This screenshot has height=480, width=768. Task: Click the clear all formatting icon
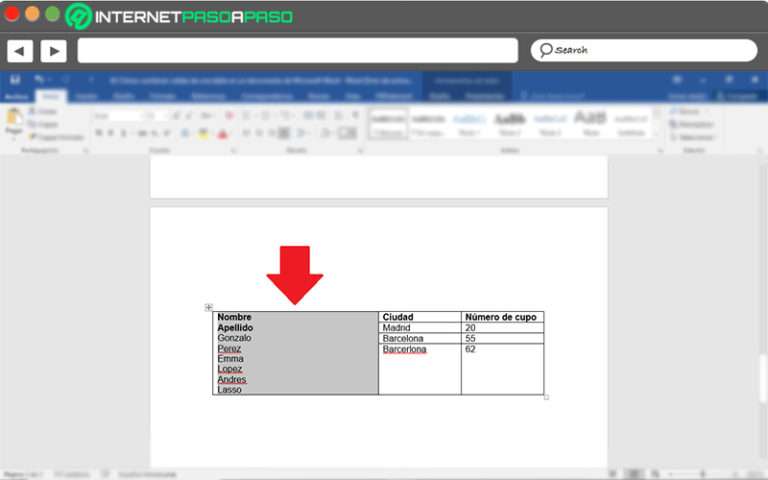point(229,116)
